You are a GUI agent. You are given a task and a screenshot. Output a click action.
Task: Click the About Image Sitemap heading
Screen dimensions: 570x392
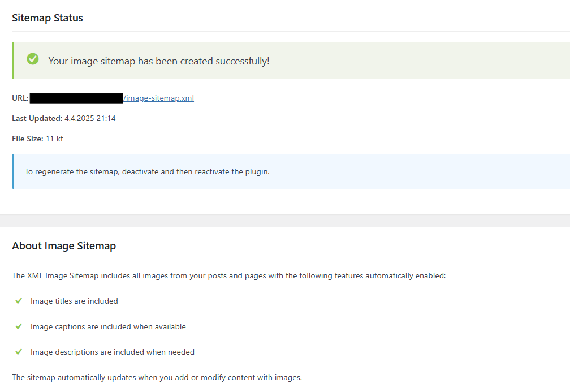64,246
